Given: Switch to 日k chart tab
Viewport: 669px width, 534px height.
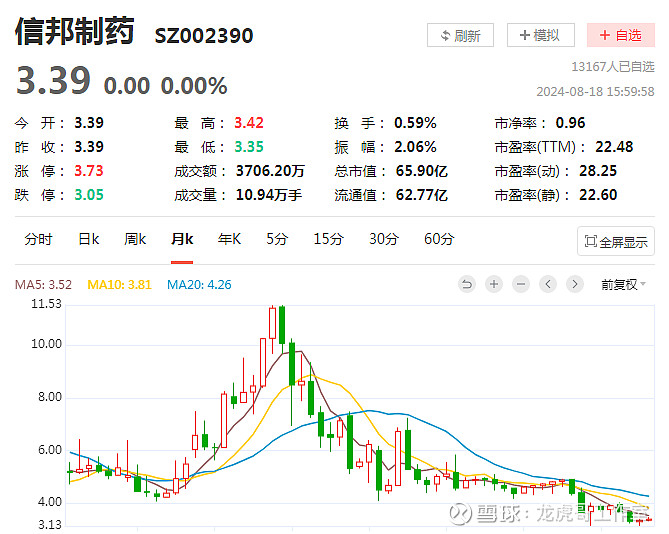Looking at the screenshot, I should point(89,239).
